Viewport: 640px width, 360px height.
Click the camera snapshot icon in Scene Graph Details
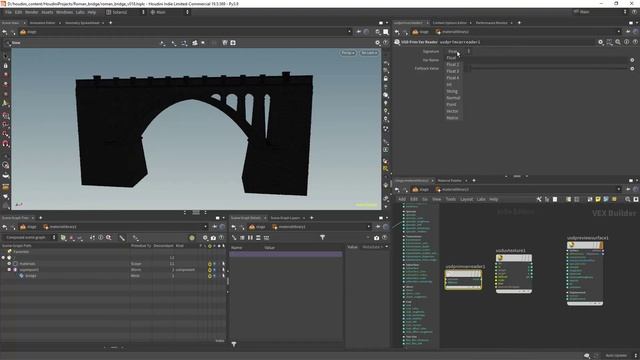coord(376,238)
